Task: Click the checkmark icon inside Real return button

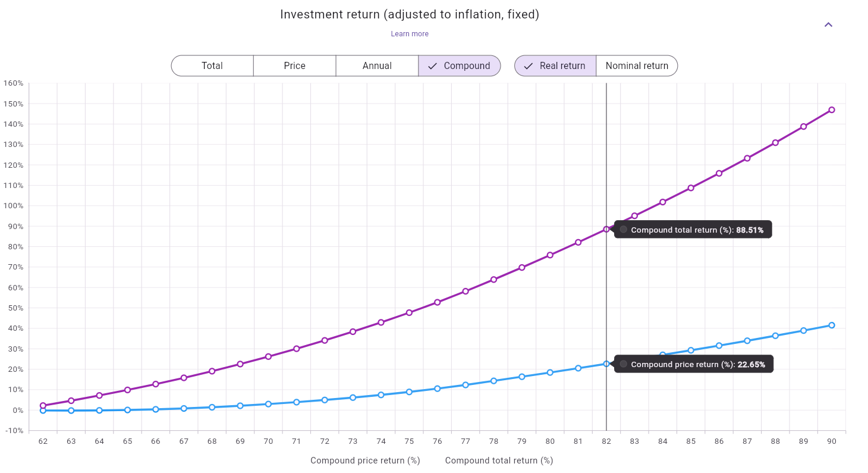Action: click(529, 65)
